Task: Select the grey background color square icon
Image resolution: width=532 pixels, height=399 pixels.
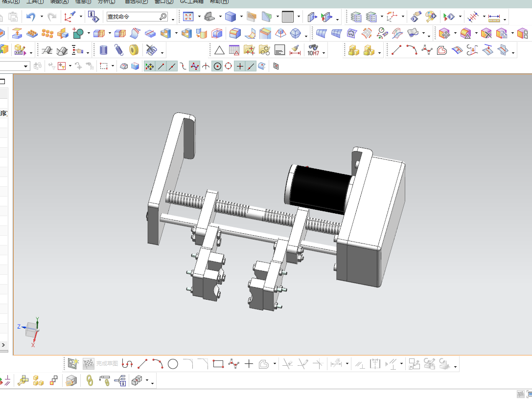Action: [x=288, y=17]
